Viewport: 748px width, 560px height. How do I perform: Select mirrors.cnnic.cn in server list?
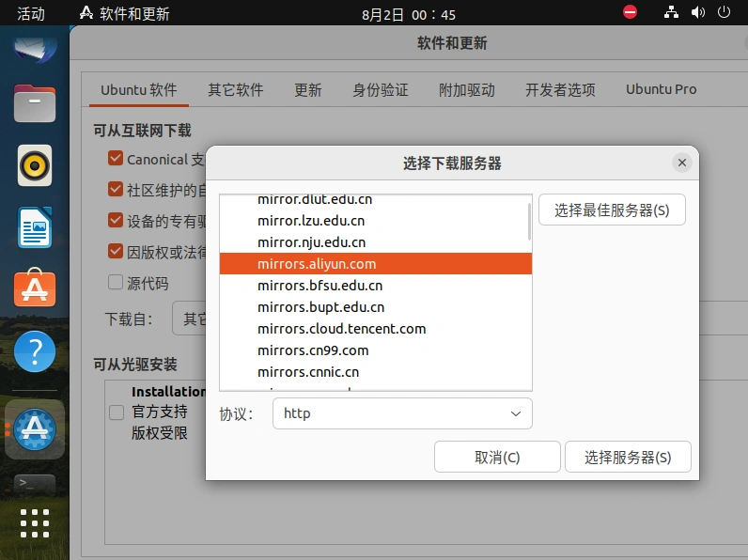click(x=376, y=371)
